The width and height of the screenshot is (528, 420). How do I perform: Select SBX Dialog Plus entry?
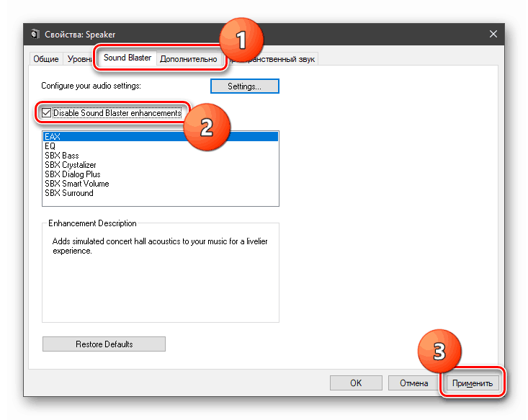click(x=161, y=174)
